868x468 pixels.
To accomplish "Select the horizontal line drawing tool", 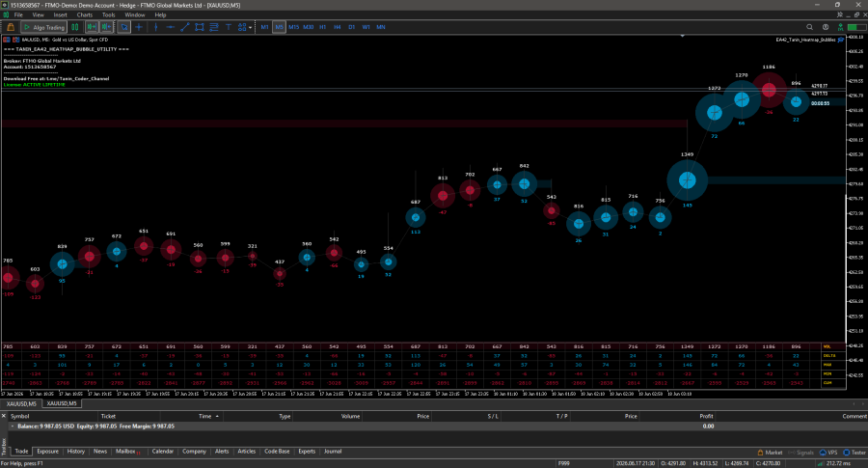I will point(170,27).
